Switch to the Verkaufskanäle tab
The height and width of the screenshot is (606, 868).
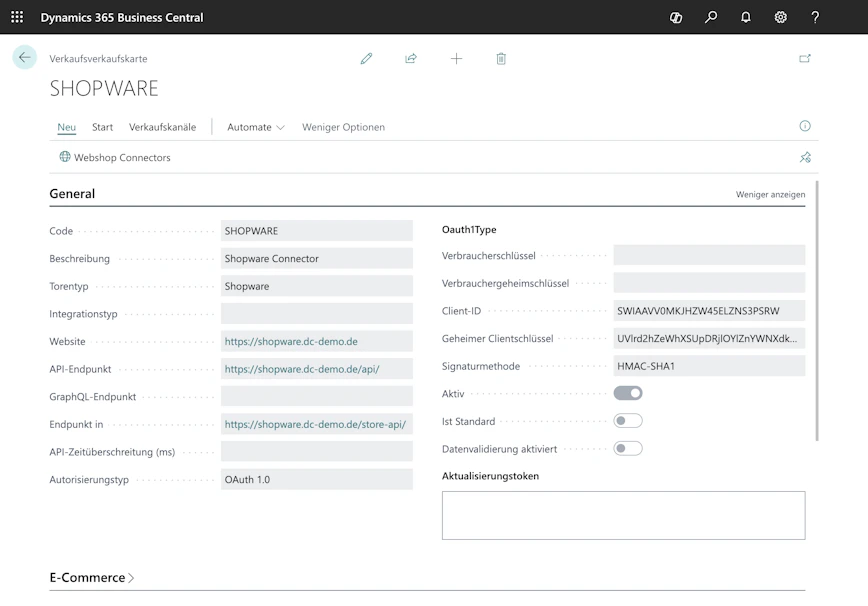(x=162, y=127)
